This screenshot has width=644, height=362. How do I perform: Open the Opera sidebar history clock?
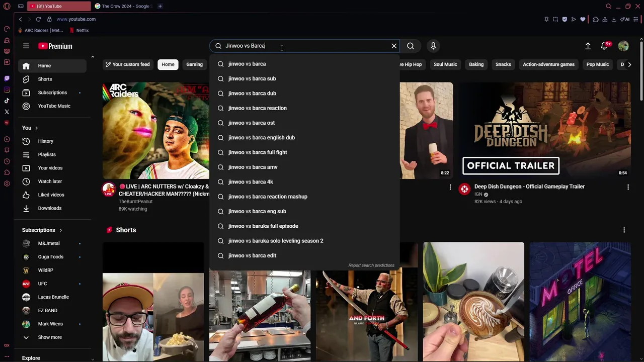pos(7,161)
